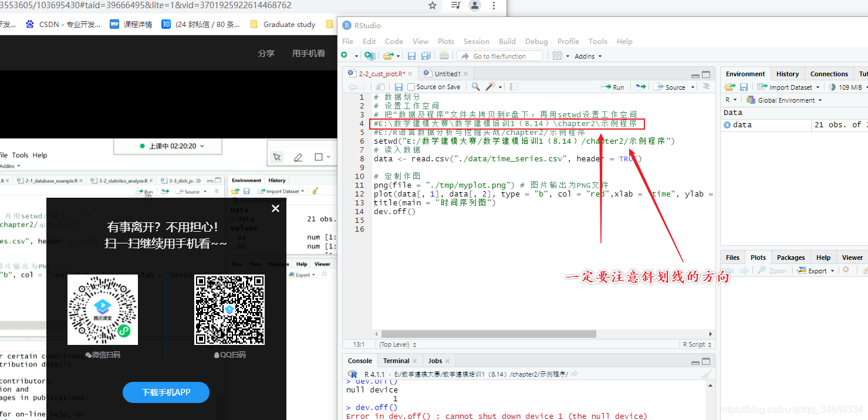This screenshot has height=420, width=868.
Task: Close the 2-2_cust_plot.R tab
Action: (x=410, y=74)
